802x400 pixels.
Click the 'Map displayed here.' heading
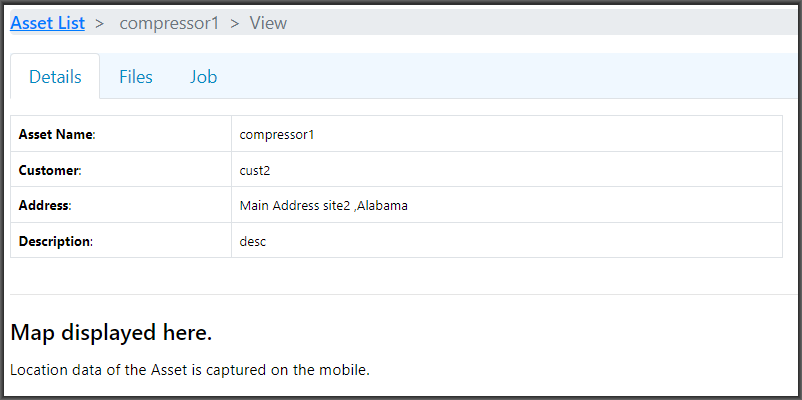point(111,332)
